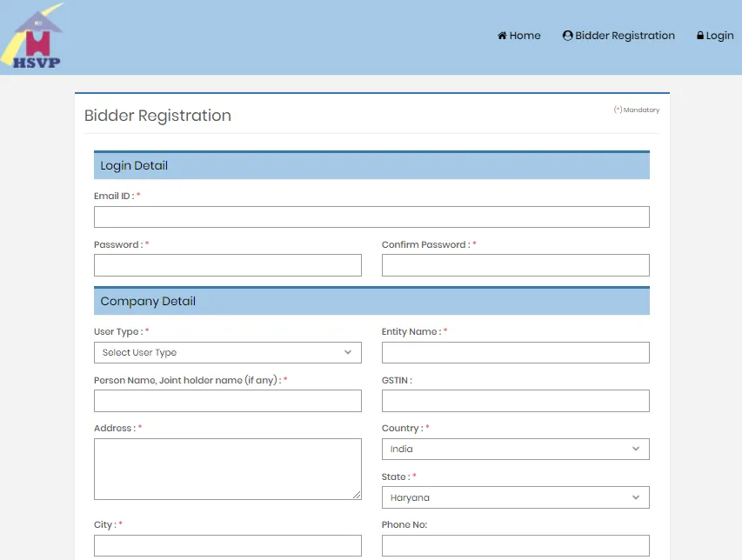
Task: Click the City input field
Action: click(x=227, y=545)
